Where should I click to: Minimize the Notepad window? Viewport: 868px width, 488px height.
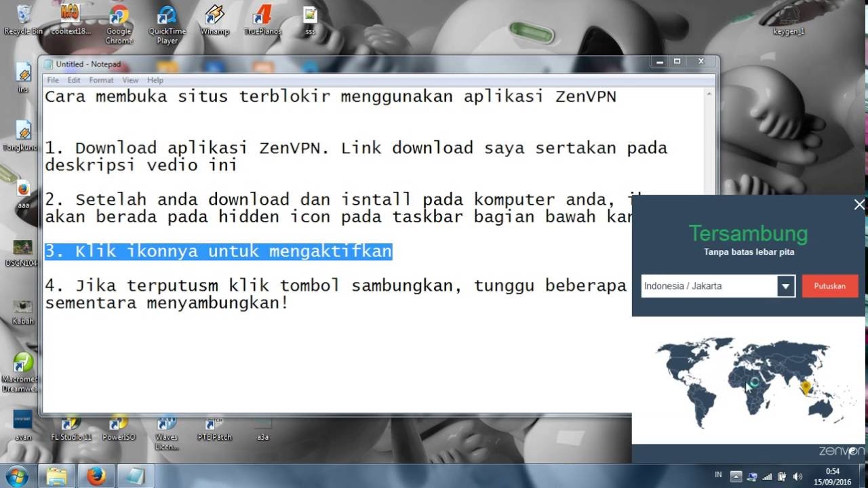[660, 62]
